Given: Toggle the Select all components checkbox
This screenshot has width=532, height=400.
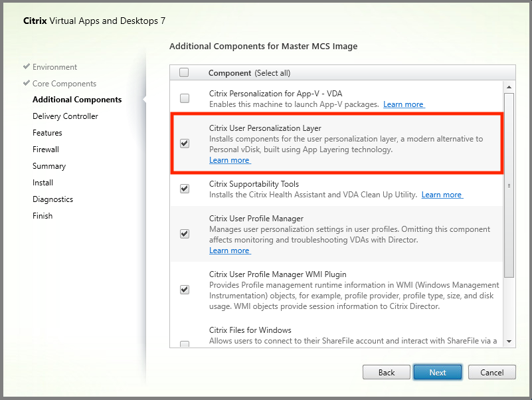Looking at the screenshot, I should click(x=185, y=72).
